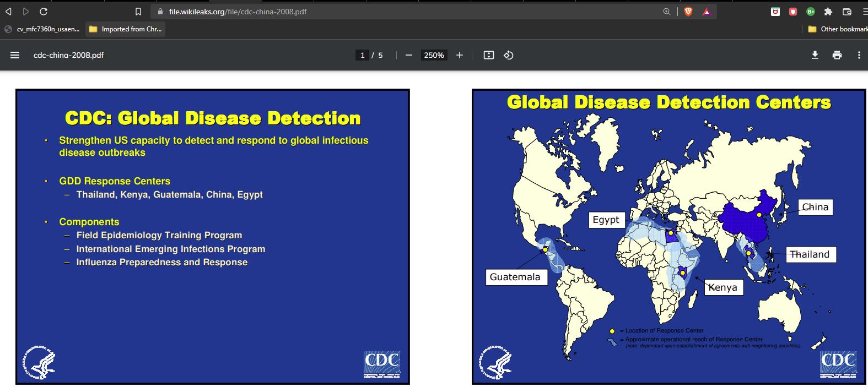Viewport: 868px width, 387px height.
Task: Click the CDC logo on the left slide
Action: pos(382,365)
